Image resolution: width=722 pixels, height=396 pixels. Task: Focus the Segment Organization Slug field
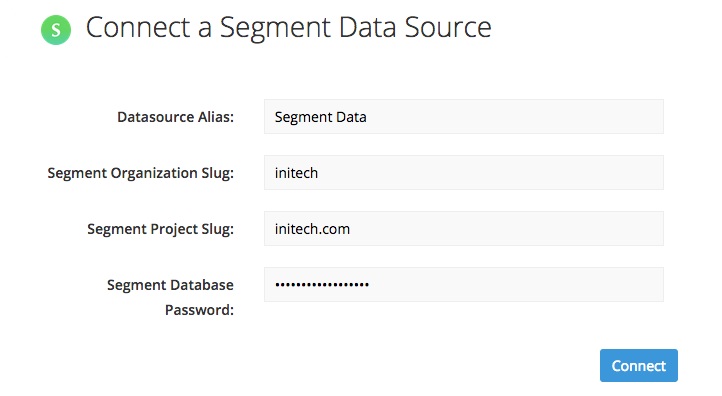pyautogui.click(x=464, y=173)
